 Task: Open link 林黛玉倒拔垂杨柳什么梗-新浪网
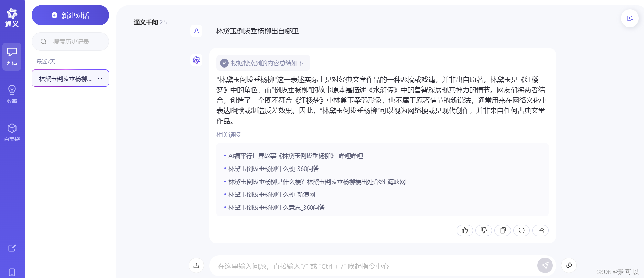tap(272, 195)
